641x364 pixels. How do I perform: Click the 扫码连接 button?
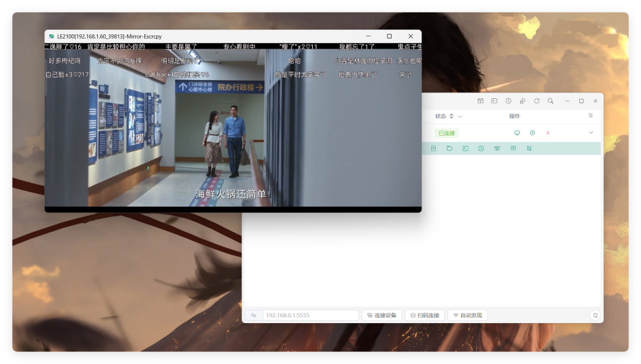(x=425, y=315)
